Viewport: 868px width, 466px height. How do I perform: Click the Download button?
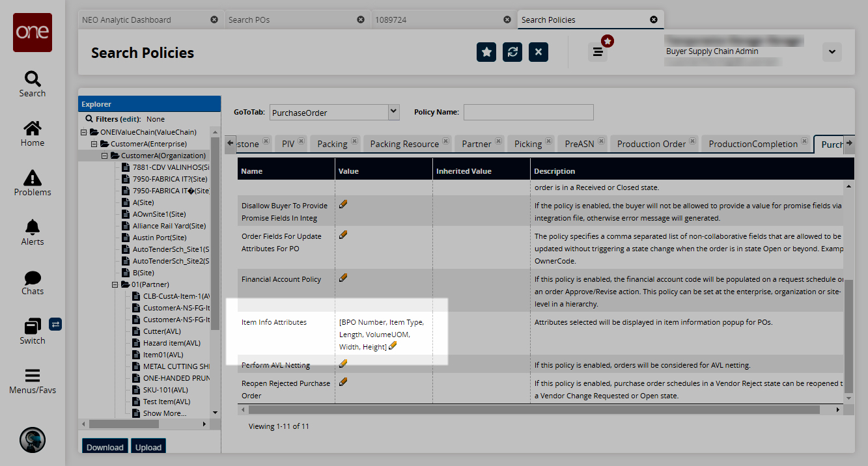(105, 447)
